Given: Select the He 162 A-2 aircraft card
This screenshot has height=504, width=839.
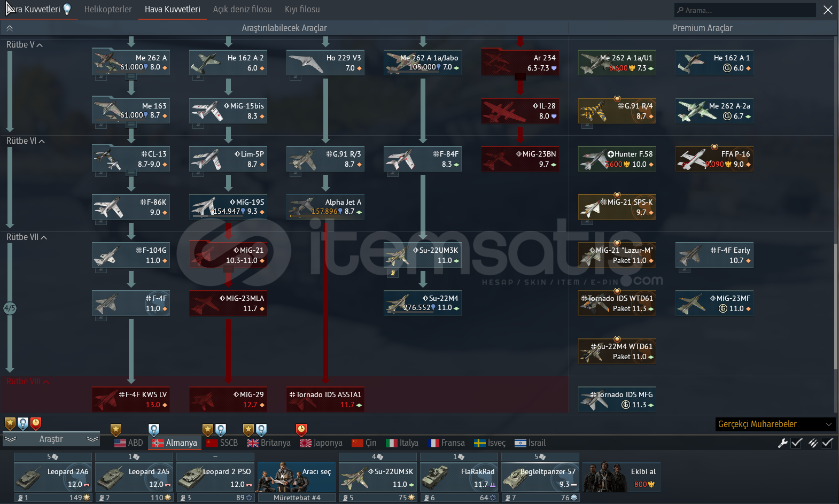Looking at the screenshot, I should tap(228, 63).
